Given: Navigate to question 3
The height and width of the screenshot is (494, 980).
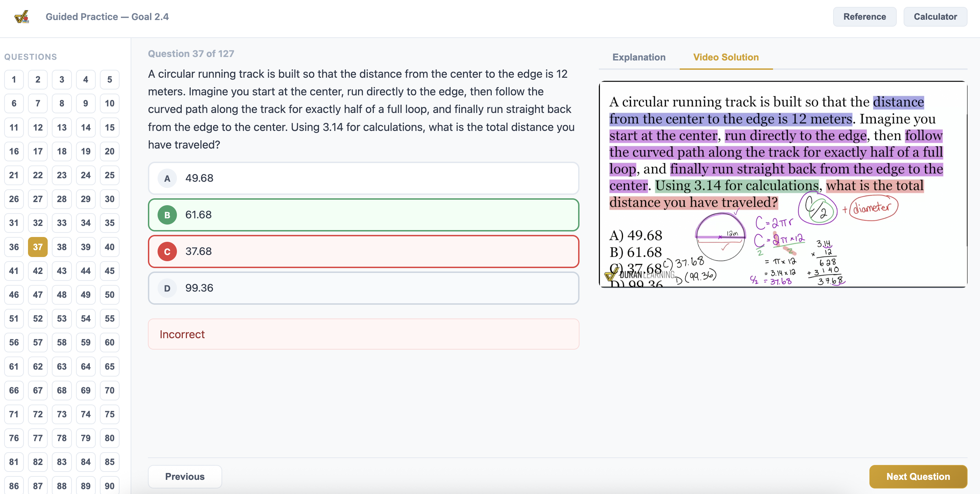Looking at the screenshot, I should (x=62, y=79).
